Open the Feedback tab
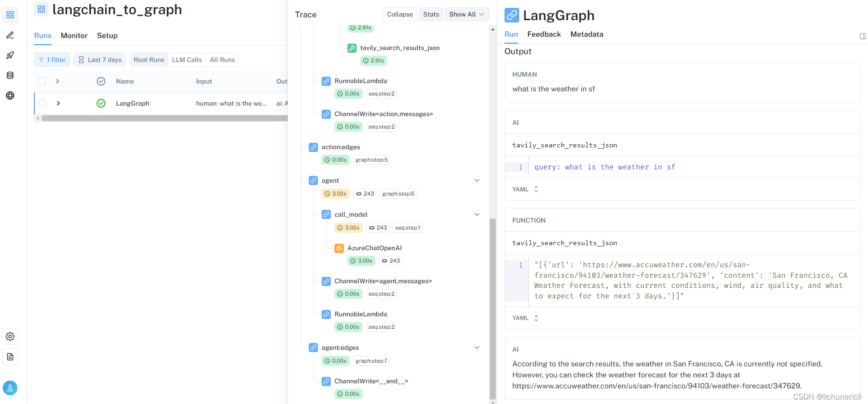Screen dimensions: 868x404 (x=544, y=34)
